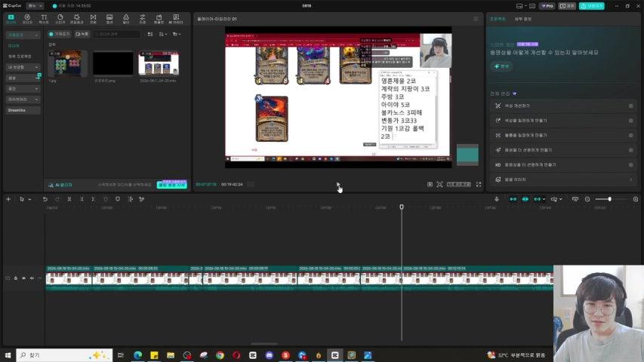Expand the My space sidebar dropdown
This screenshot has height=362, width=644.
(23, 67)
